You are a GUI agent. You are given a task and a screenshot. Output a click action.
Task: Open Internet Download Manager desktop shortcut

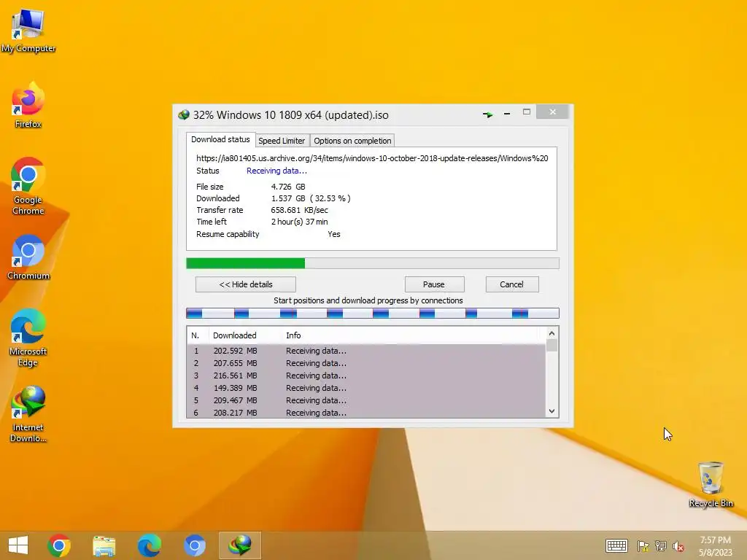point(28,414)
